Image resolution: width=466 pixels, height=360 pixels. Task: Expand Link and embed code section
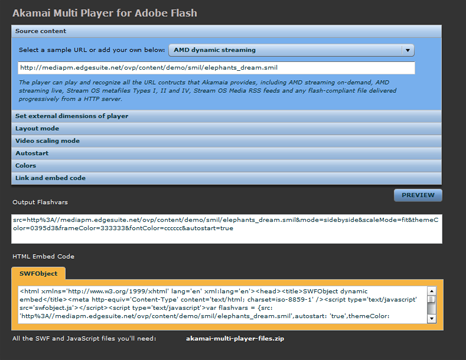(226, 178)
